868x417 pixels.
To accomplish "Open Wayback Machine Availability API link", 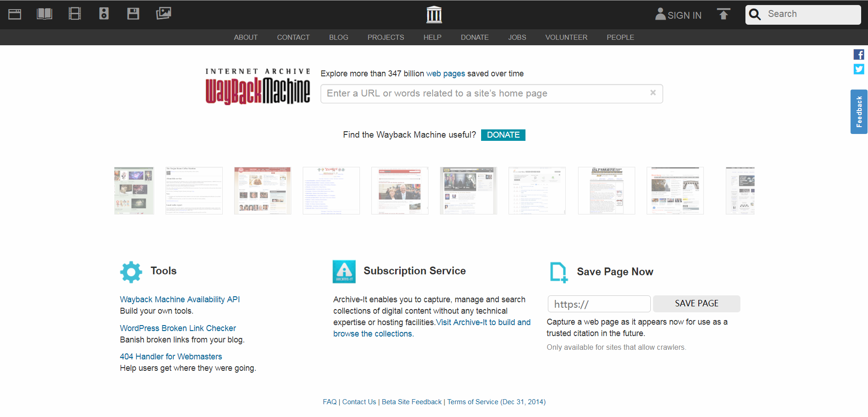I will [x=180, y=299].
